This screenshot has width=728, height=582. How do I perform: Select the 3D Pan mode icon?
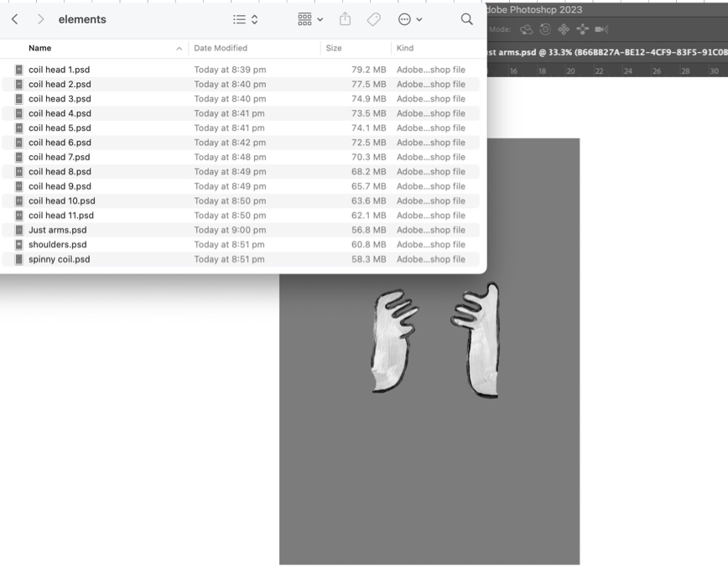[x=564, y=29]
